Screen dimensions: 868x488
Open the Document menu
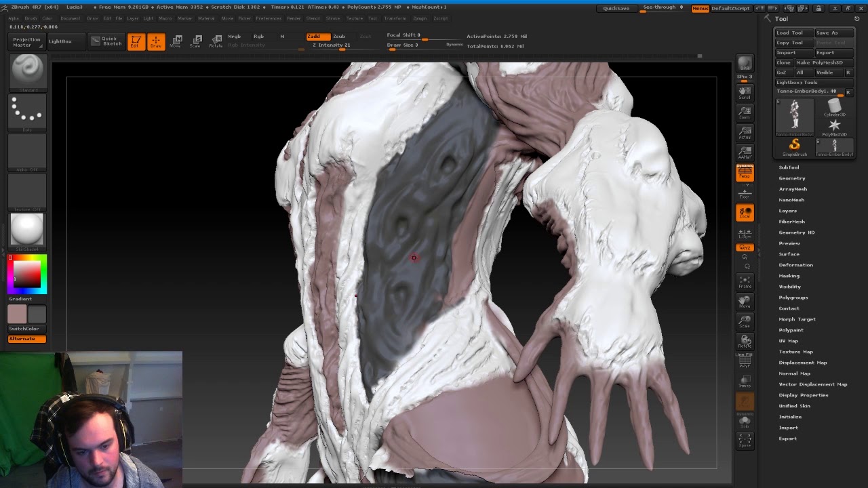tap(70, 18)
